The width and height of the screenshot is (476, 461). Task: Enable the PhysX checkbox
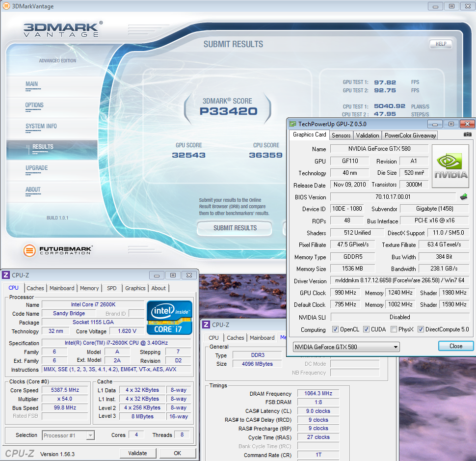(394, 329)
